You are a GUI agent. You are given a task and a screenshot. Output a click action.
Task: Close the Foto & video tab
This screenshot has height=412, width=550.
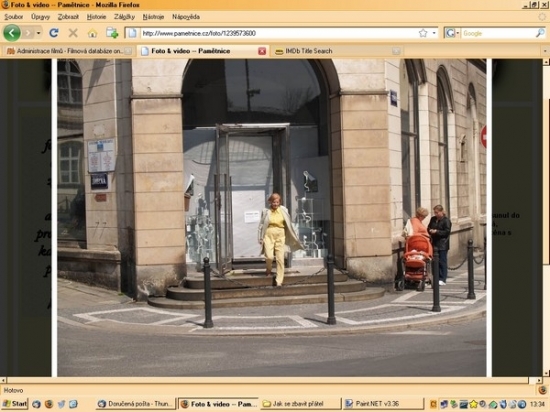point(262,51)
